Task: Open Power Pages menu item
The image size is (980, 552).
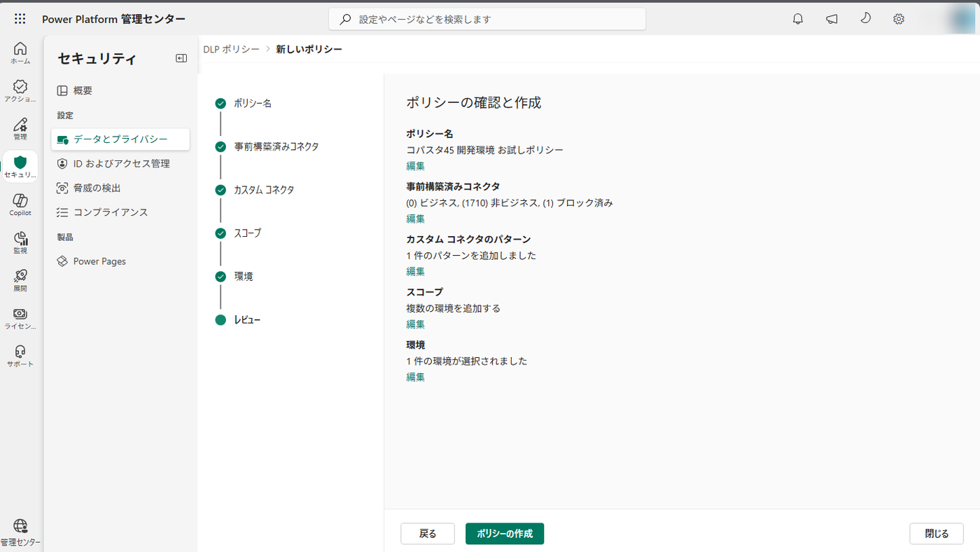Action: pos(120,261)
